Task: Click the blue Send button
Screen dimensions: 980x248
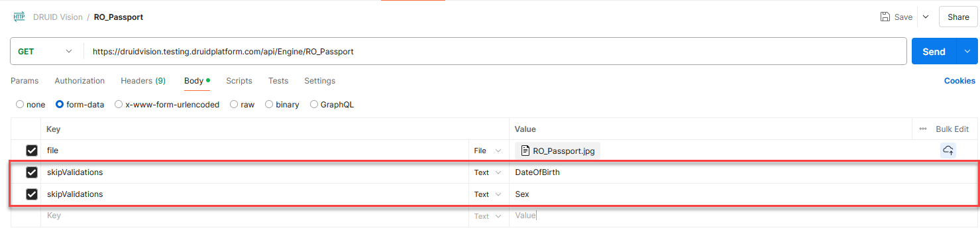Action: point(934,51)
